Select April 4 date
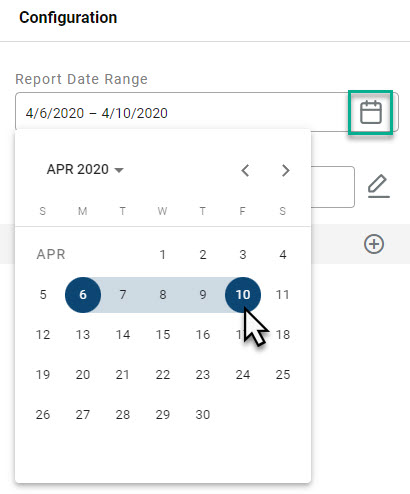Image resolution: width=410 pixels, height=494 pixels. 283,255
